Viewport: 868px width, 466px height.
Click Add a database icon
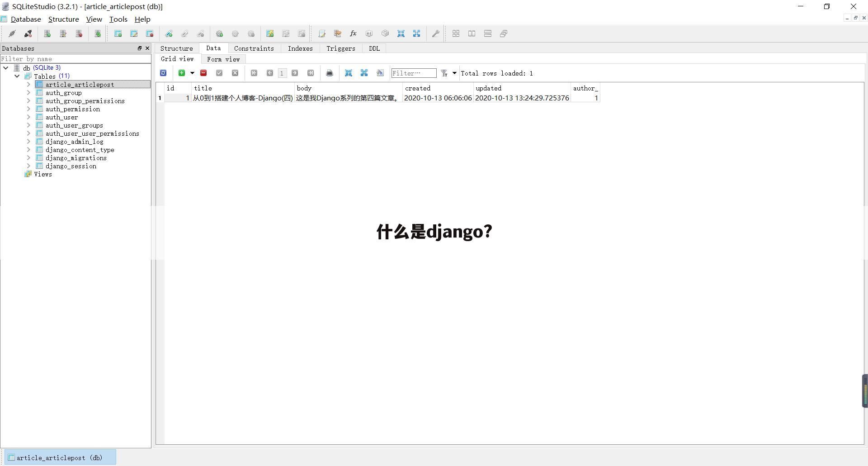pos(47,33)
